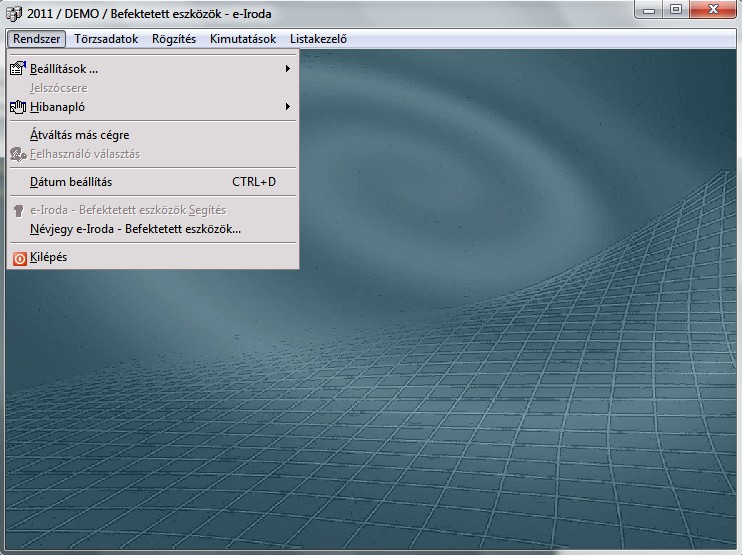Open the Kimutatások menu
The image size is (742, 555).
pyautogui.click(x=243, y=39)
